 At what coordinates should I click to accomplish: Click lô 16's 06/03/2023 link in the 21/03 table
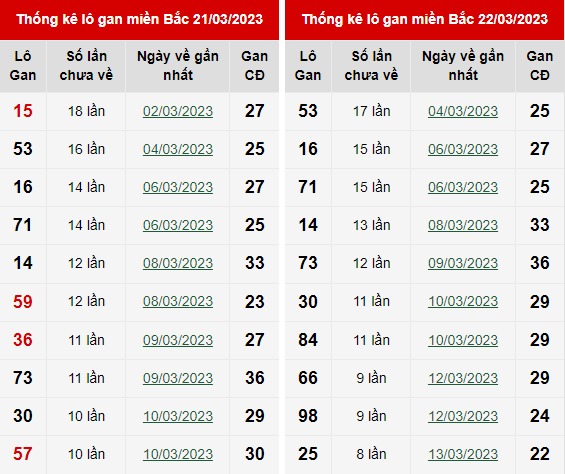pos(178,187)
